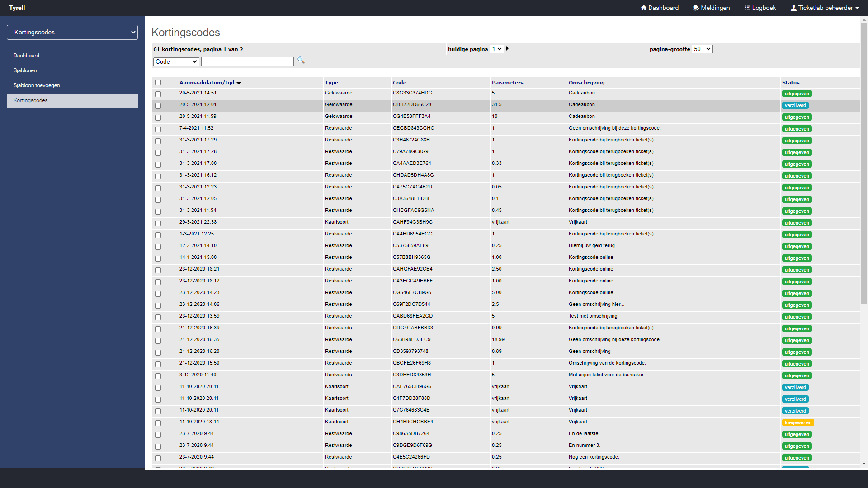Click description 'Geen omschrijving hier...'
868x488 pixels.
596,305
